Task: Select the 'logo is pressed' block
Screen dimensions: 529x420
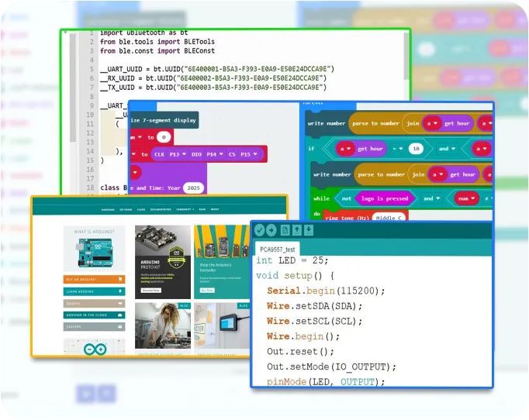Action: (385, 198)
